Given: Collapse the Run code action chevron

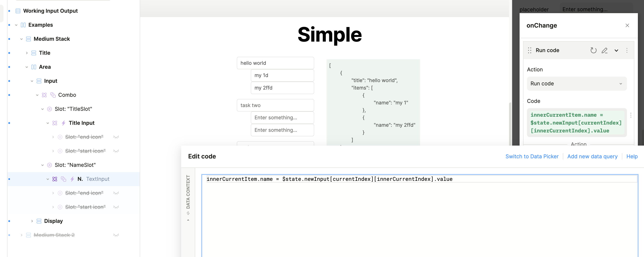Looking at the screenshot, I should [x=616, y=50].
